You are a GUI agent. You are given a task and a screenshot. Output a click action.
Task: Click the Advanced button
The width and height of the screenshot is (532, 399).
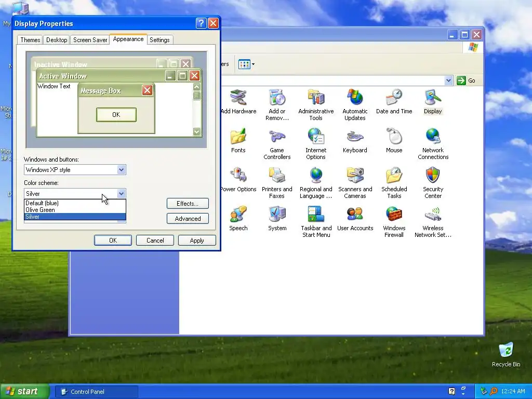188,219
